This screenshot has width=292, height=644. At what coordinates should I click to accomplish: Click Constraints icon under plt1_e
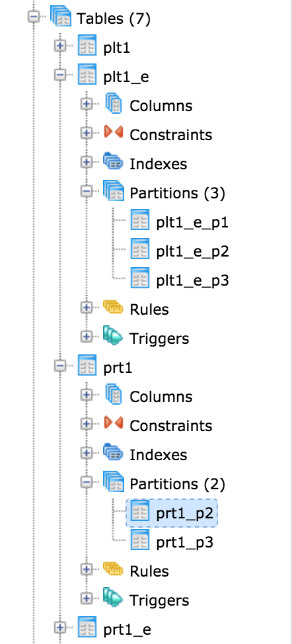point(114,133)
